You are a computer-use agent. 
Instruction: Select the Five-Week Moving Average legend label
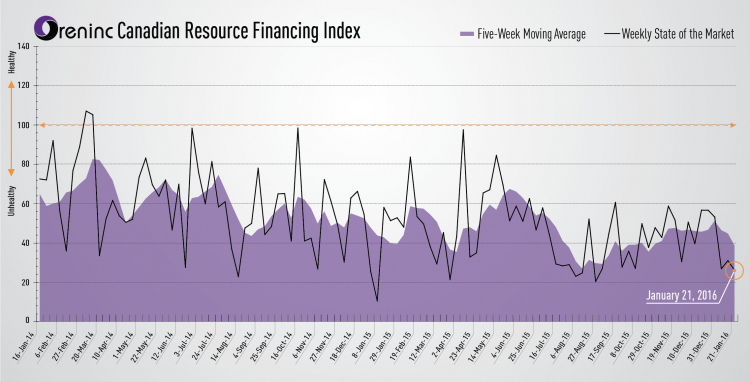tap(531, 34)
